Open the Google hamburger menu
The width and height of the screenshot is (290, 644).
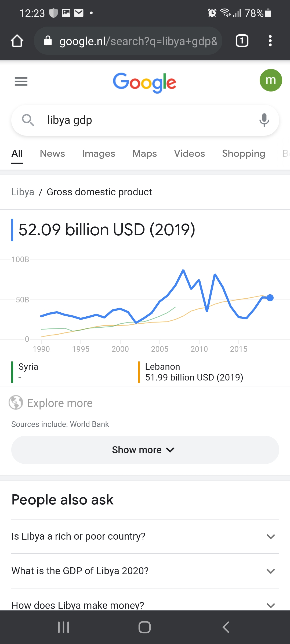[21, 81]
